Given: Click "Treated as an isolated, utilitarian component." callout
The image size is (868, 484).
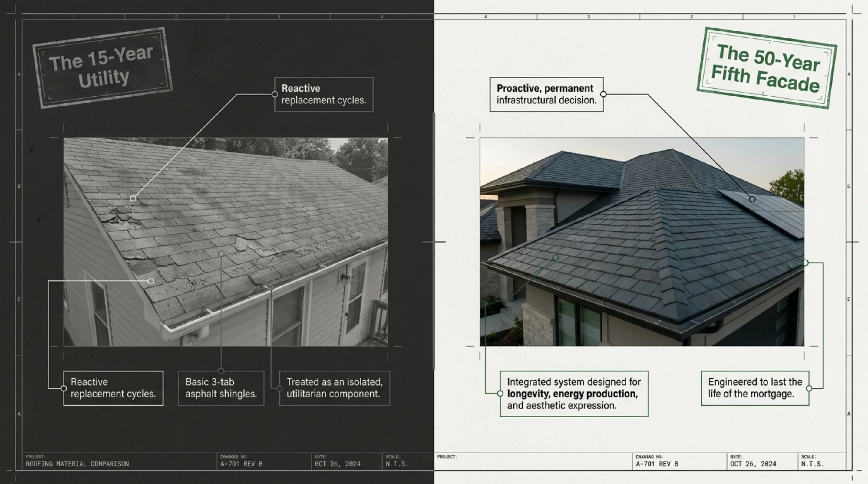Looking at the screenshot, I should (335, 388).
